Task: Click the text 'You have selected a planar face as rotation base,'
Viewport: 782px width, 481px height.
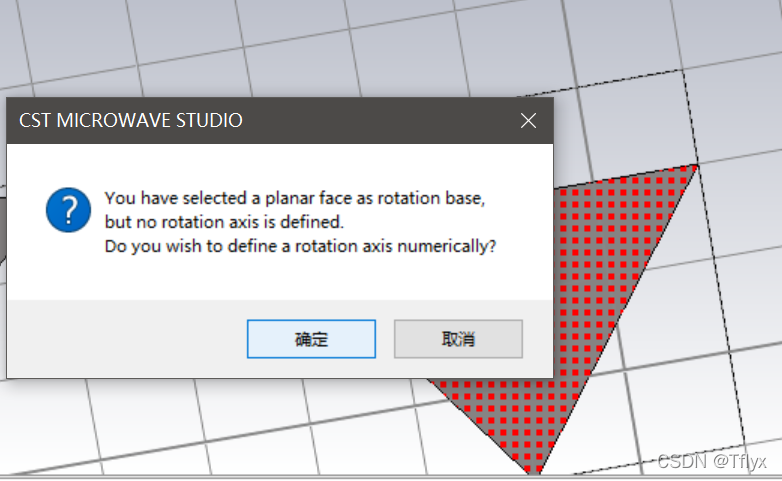Action: click(x=295, y=198)
